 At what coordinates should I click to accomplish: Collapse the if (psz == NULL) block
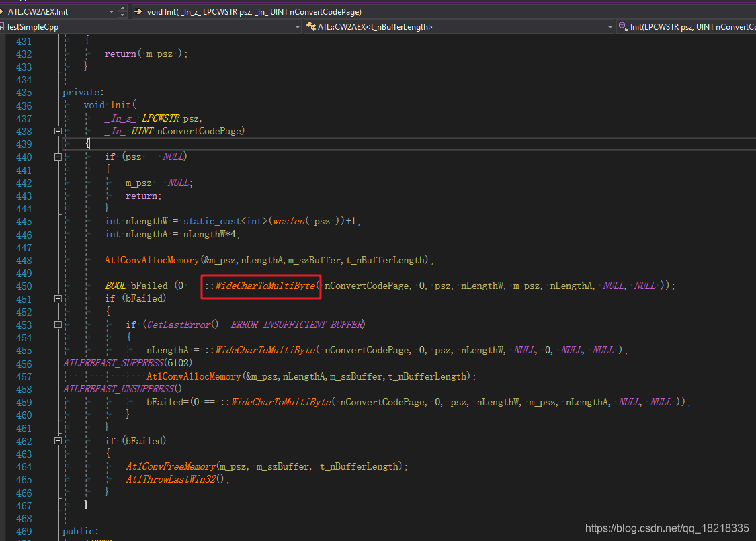tap(58, 155)
